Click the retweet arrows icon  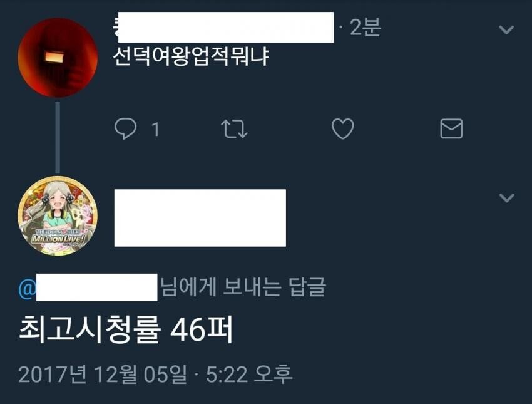coord(234,128)
